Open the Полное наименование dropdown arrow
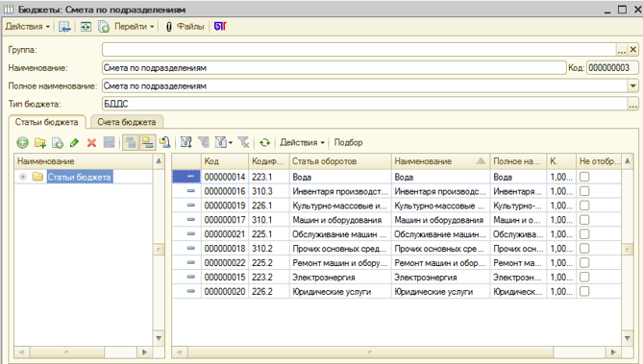643x364 pixels. click(x=632, y=85)
